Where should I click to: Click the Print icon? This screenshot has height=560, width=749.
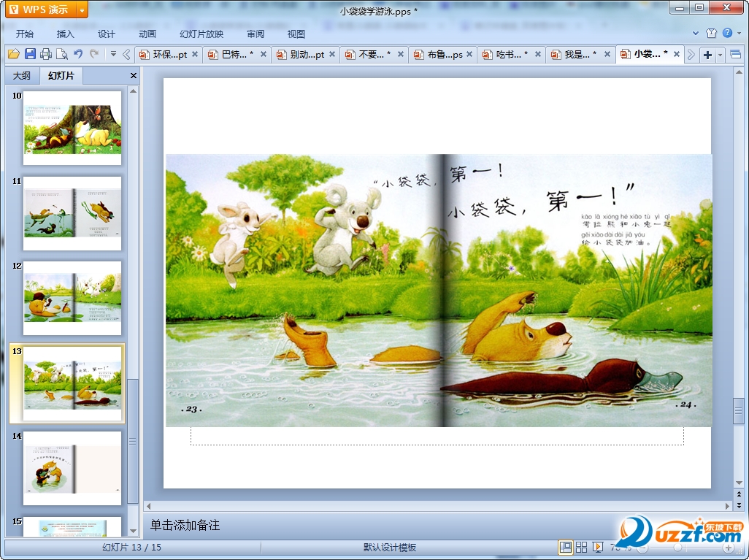(x=46, y=54)
